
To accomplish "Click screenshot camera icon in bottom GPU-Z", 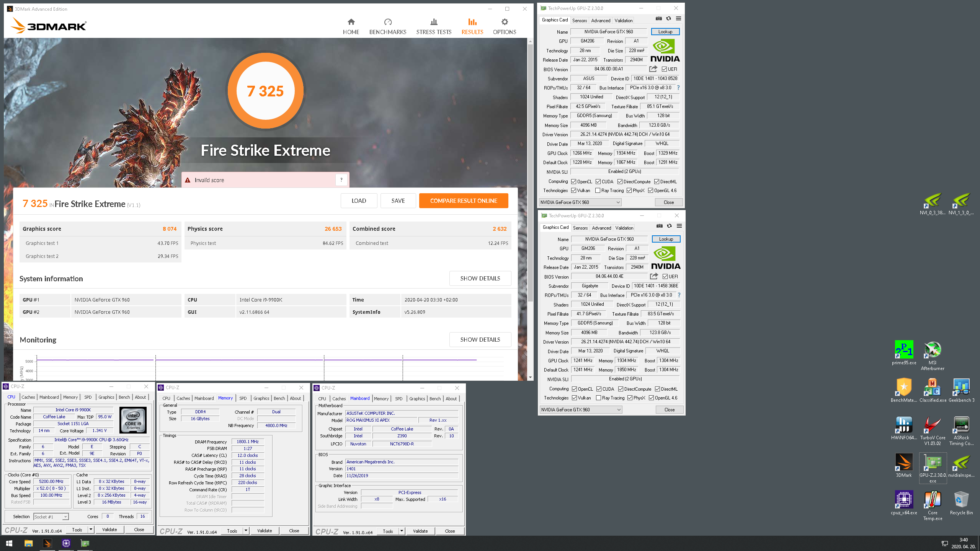I will pyautogui.click(x=659, y=226).
